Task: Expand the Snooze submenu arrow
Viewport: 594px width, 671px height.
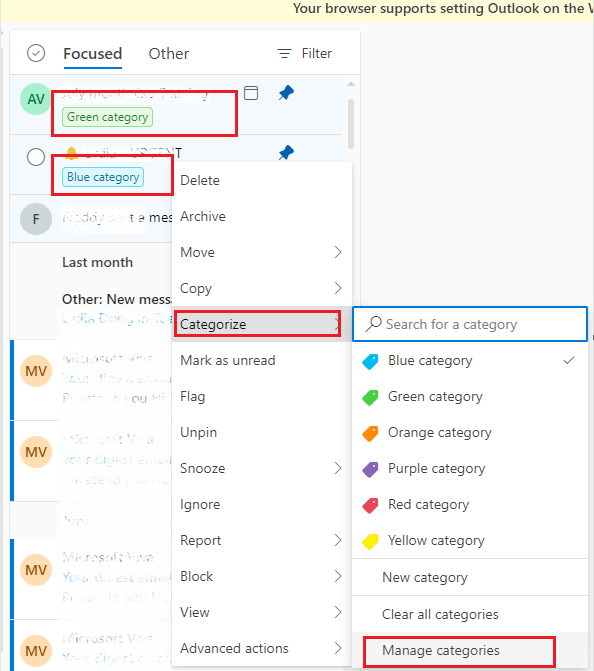Action: coord(338,468)
